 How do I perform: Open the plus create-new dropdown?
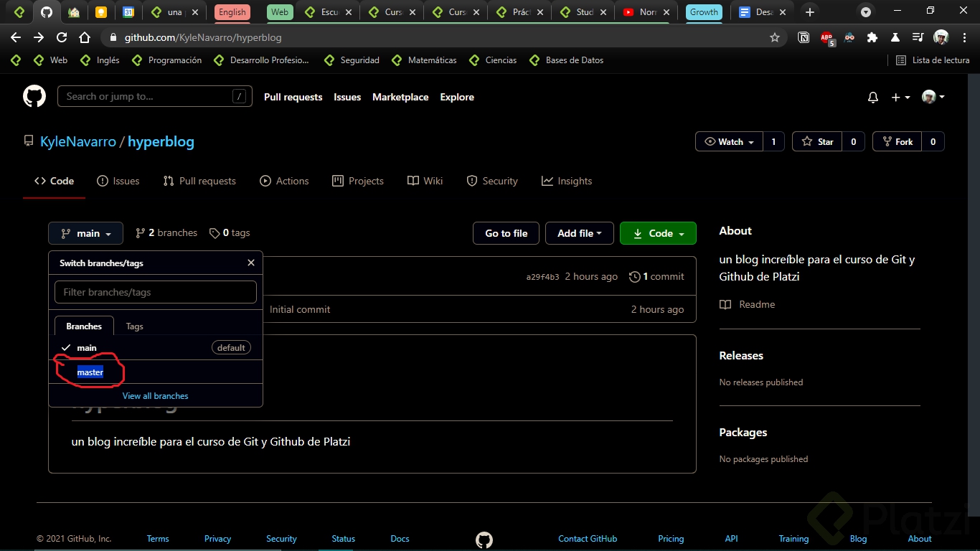coord(900,98)
